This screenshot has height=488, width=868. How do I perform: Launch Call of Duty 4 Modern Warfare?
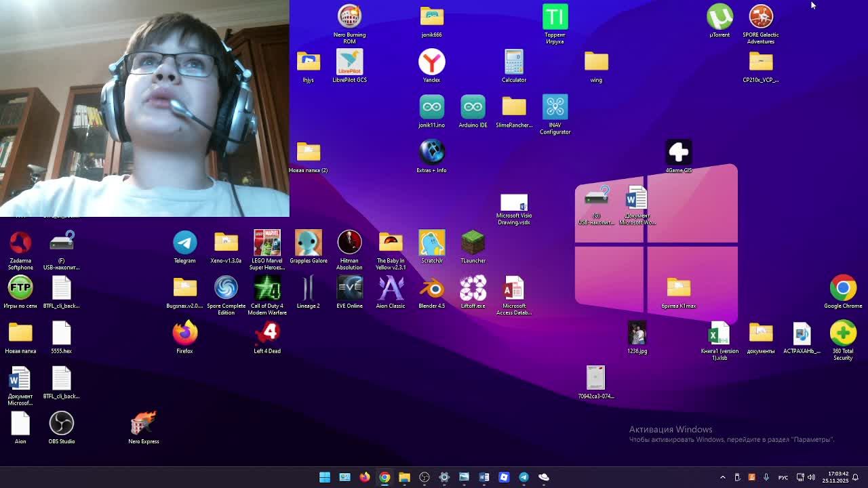(267, 288)
